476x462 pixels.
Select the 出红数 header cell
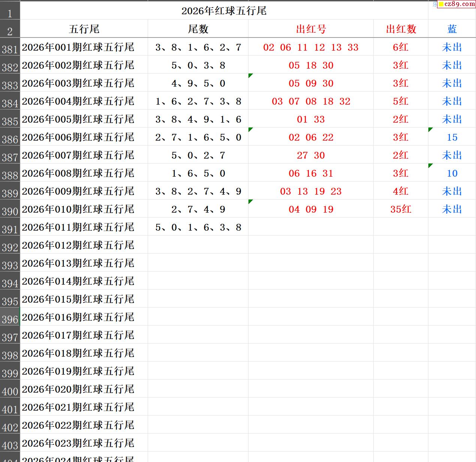click(x=401, y=29)
